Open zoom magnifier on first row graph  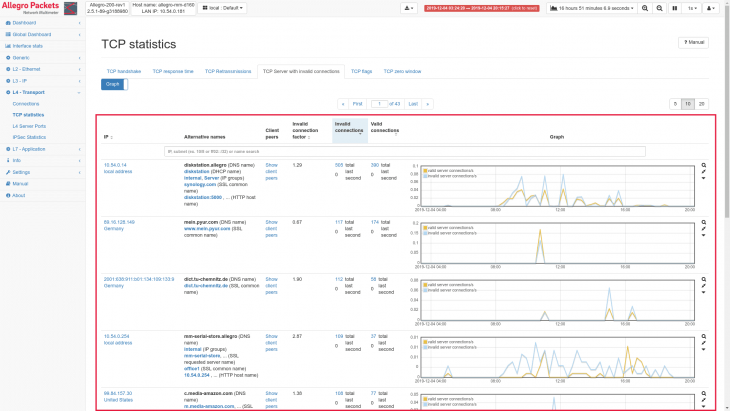(703, 165)
